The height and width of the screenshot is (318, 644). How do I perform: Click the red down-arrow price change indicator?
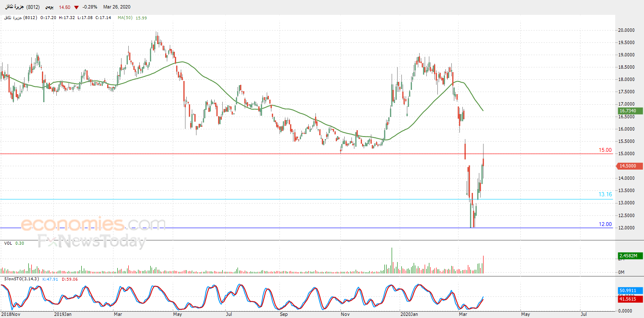(x=76, y=7)
